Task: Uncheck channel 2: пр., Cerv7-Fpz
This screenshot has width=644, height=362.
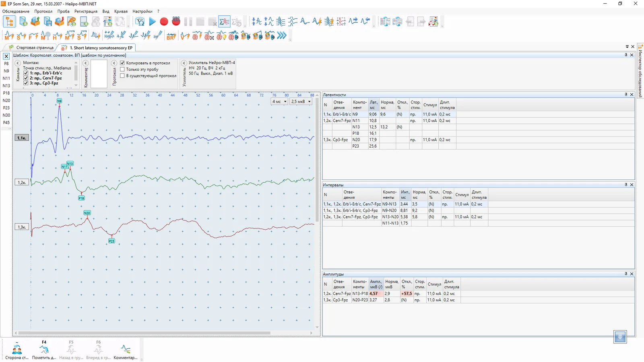Action: click(26, 78)
